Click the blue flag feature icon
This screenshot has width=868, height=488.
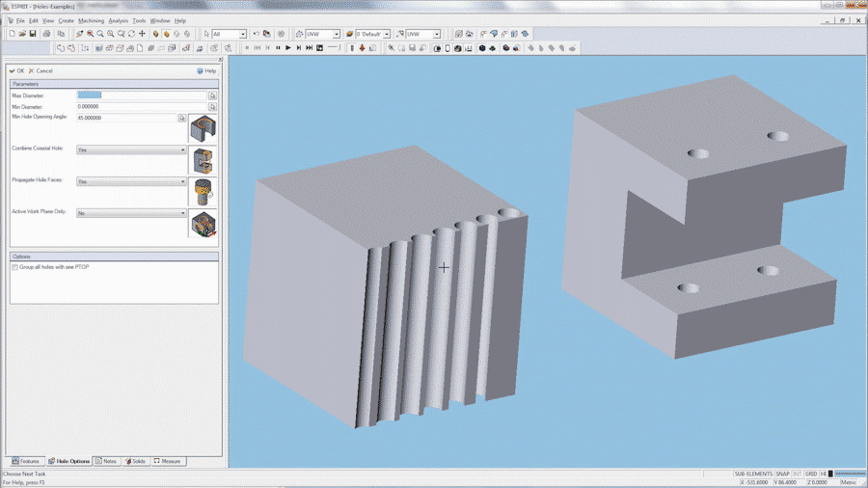point(495,34)
